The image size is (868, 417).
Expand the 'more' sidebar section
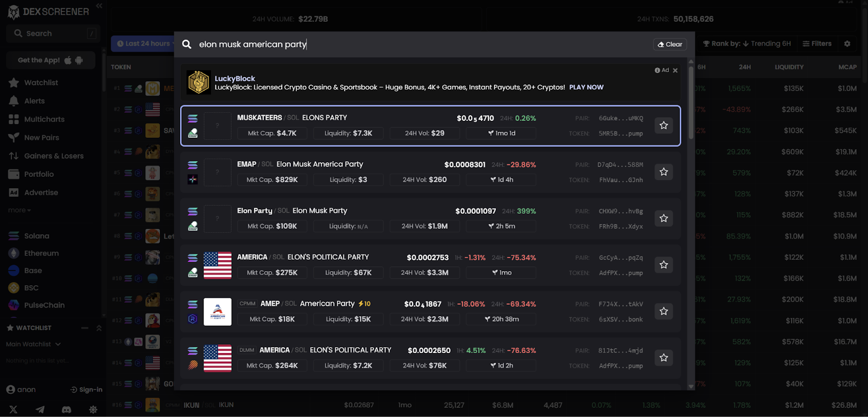tap(20, 210)
